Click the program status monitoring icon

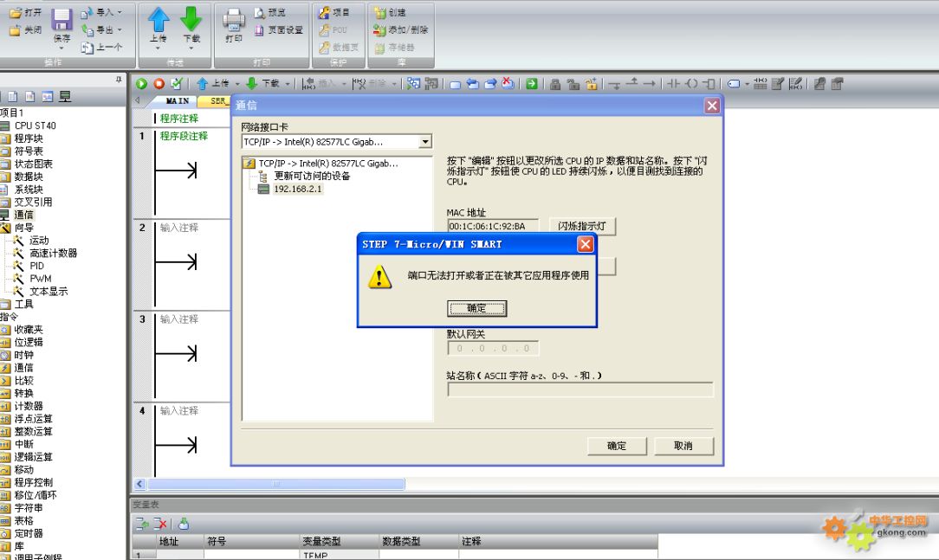pyautogui.click(x=413, y=84)
